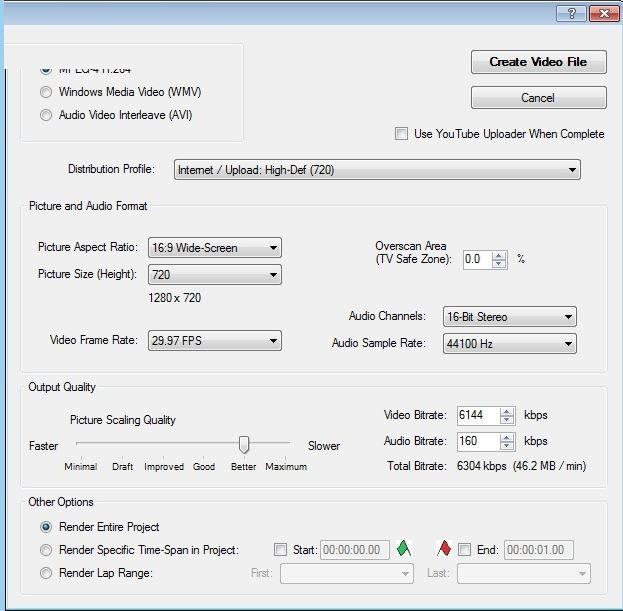The width and height of the screenshot is (623, 611).
Task: Click the title bar help question mark
Action: (571, 12)
